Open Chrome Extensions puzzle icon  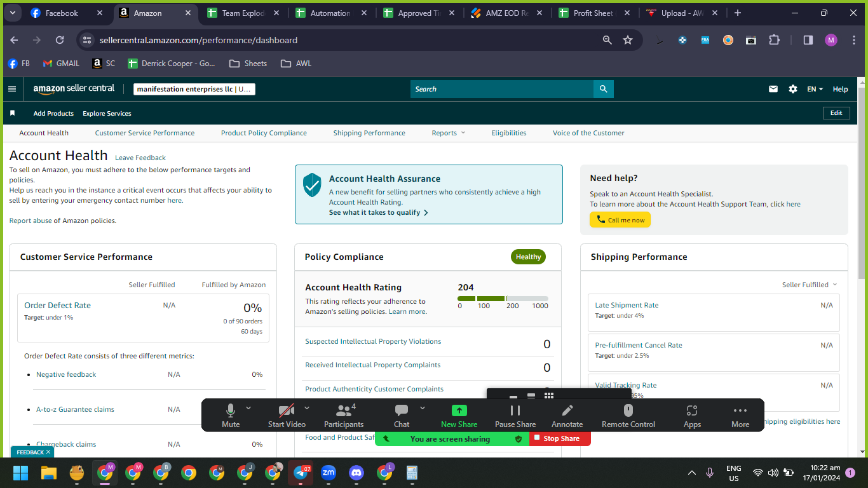(x=774, y=40)
